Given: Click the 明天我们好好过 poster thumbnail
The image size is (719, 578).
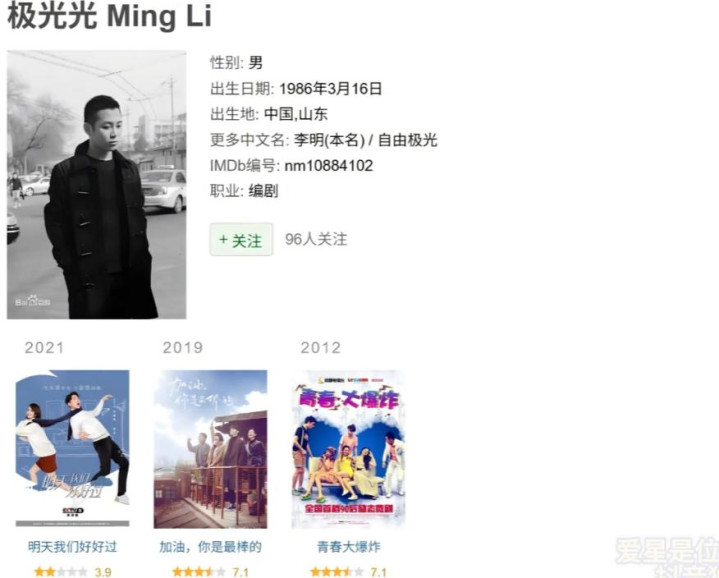Looking at the screenshot, I should pos(72,449).
